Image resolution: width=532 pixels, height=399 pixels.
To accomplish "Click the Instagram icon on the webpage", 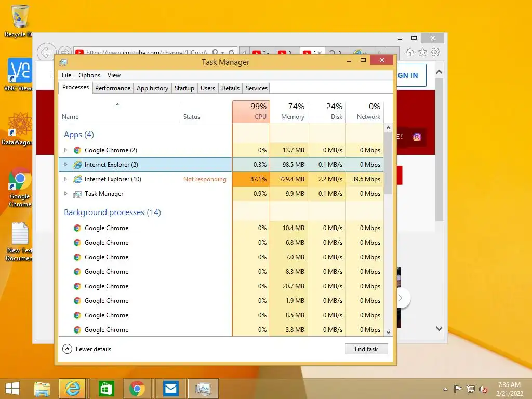I will click(417, 137).
